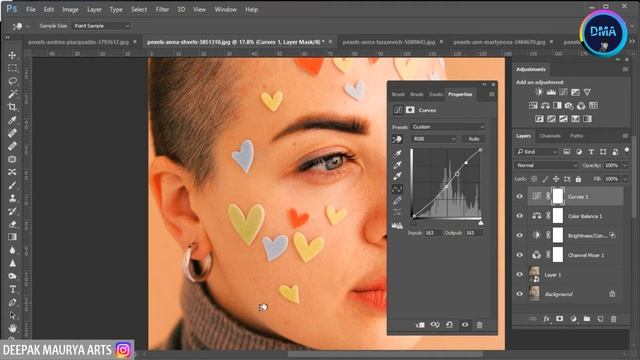Viewport: 640px width, 360px height.
Task: Open the Opacity slider dropdown
Action: [x=624, y=165]
